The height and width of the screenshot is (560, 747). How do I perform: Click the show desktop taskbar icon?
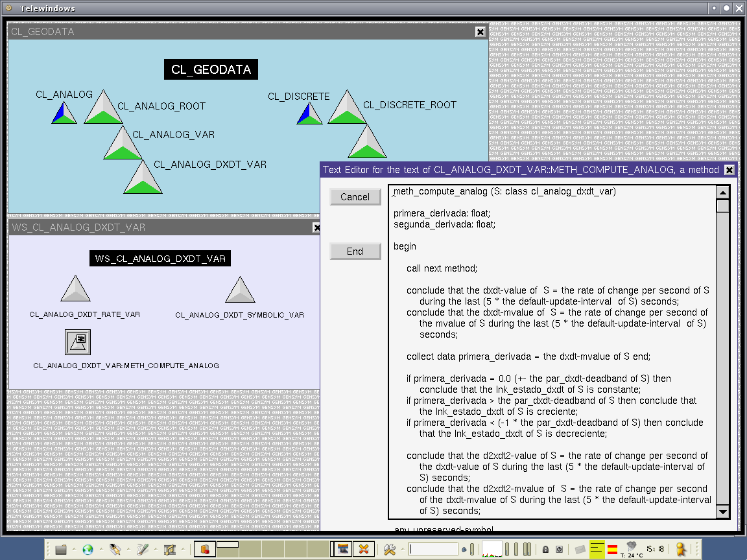coord(343,549)
